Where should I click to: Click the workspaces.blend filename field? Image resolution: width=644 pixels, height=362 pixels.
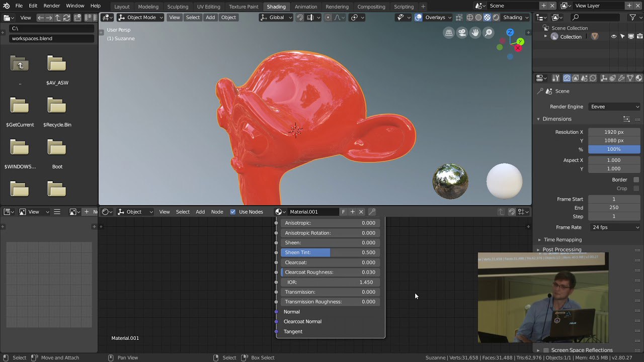51,38
